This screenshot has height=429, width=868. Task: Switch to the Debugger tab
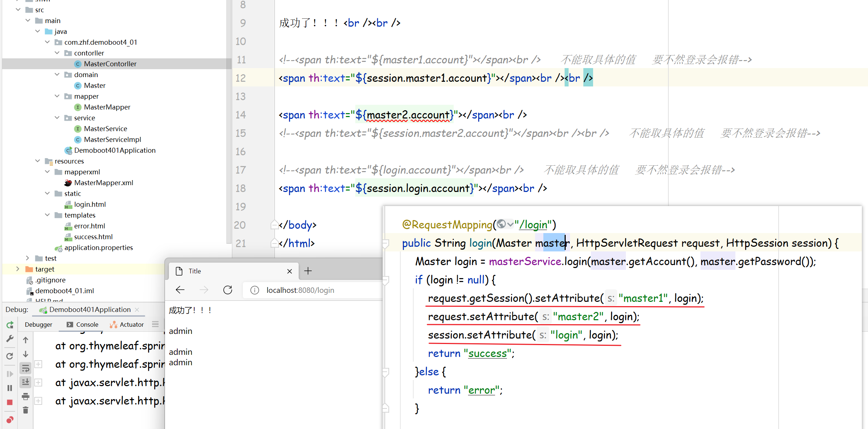pyautogui.click(x=38, y=325)
